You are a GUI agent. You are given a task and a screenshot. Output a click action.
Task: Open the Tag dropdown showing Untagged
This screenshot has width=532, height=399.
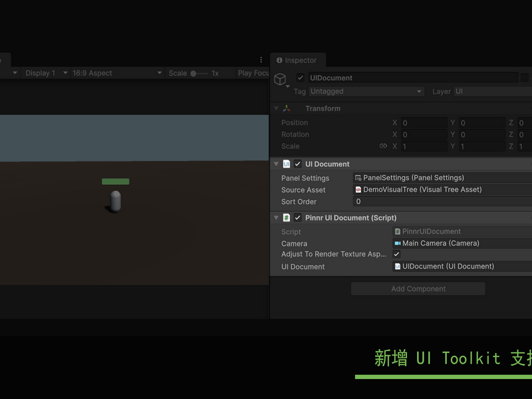[x=366, y=92]
